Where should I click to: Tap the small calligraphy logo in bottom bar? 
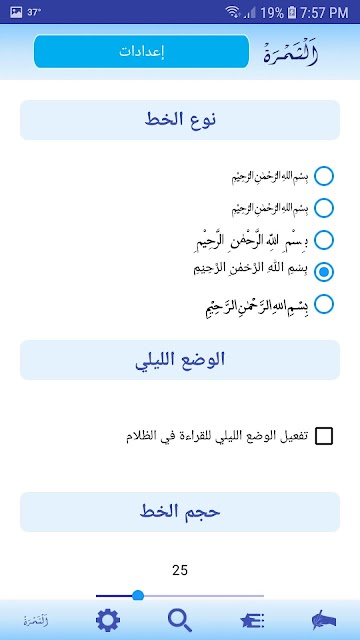[x=36, y=621]
